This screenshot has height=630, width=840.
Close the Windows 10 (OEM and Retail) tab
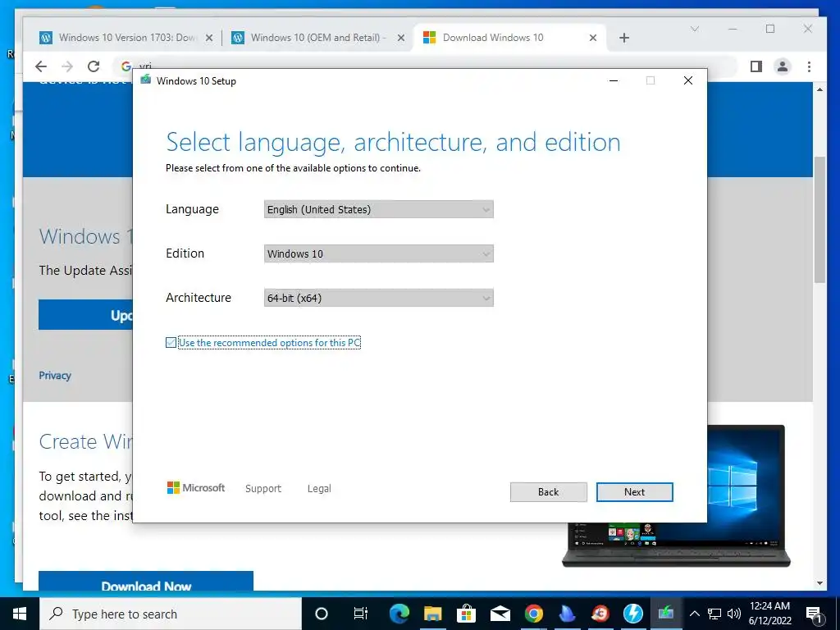click(400, 38)
